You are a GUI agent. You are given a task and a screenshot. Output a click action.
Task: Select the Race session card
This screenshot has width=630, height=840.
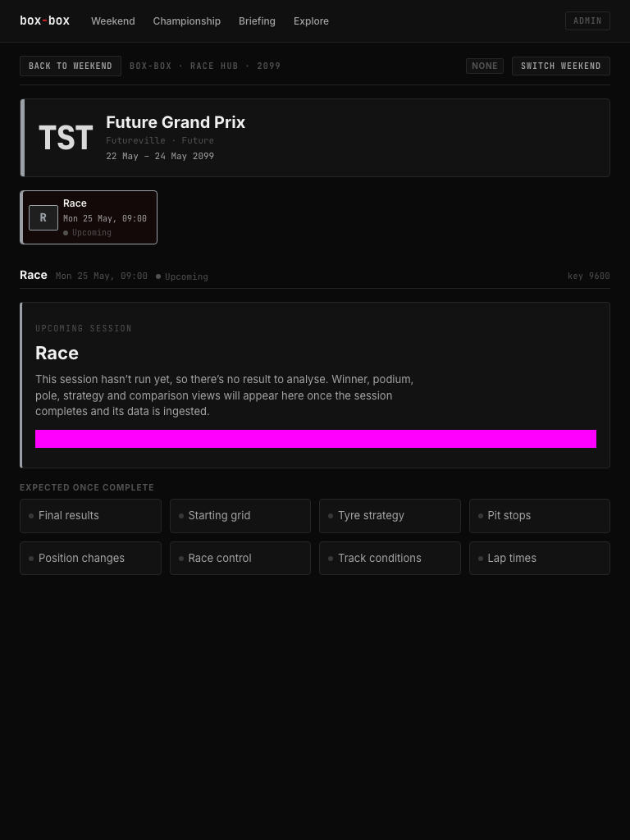click(x=89, y=217)
